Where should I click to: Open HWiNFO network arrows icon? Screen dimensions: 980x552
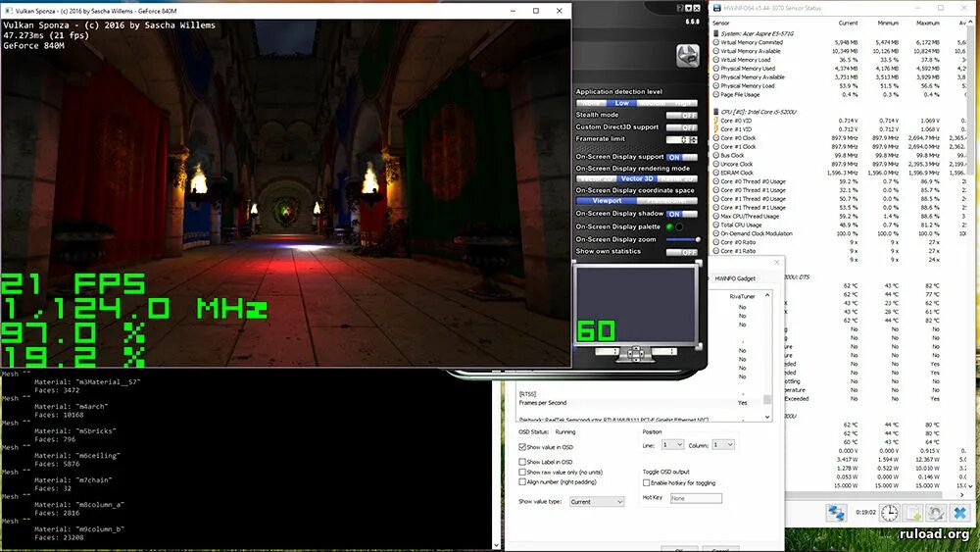[836, 513]
